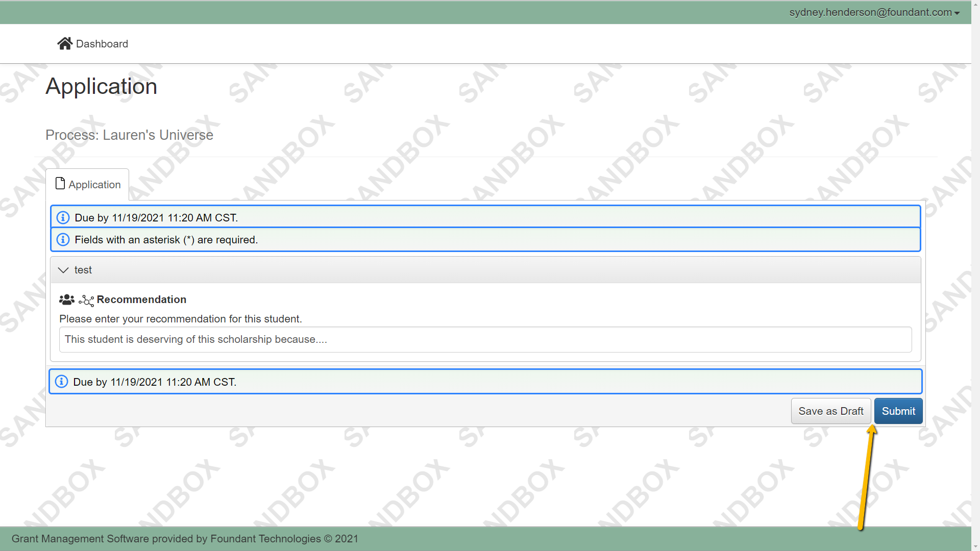Click the info icon beside the asterisk fields notice

click(x=63, y=239)
